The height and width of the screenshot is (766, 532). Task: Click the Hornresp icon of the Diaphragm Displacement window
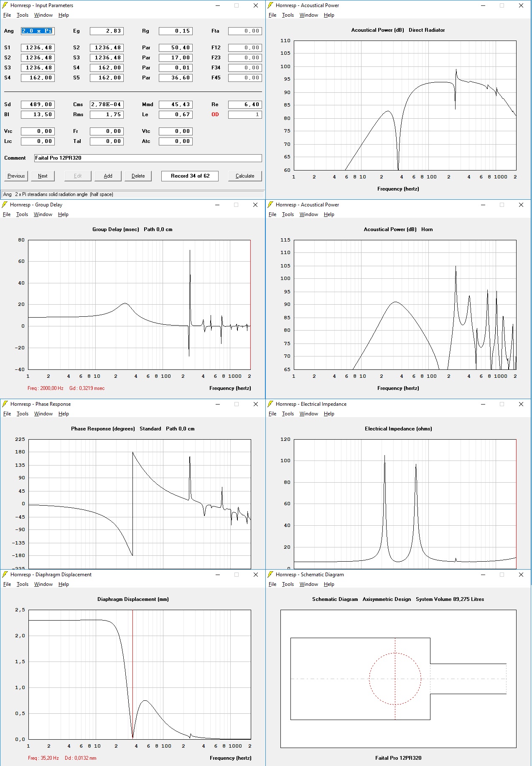coord(5,575)
